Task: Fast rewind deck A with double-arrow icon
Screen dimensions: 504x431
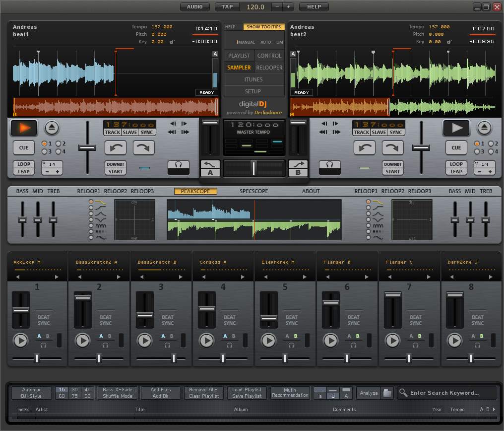Action: tap(172, 132)
